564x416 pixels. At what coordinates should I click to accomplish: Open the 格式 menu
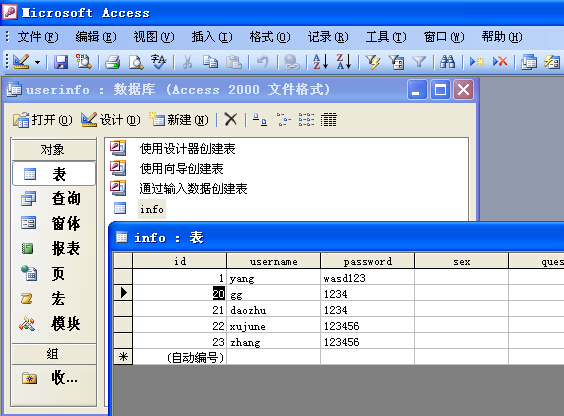tap(270, 37)
